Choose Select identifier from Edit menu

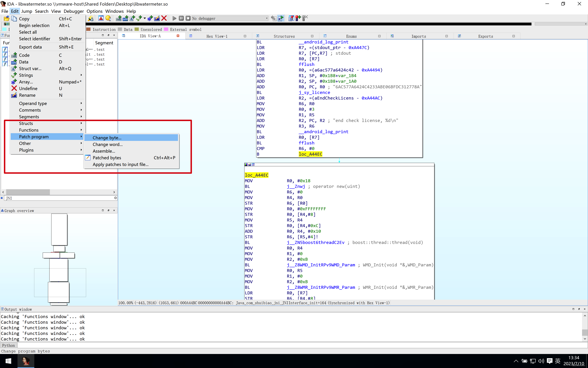pos(48,39)
